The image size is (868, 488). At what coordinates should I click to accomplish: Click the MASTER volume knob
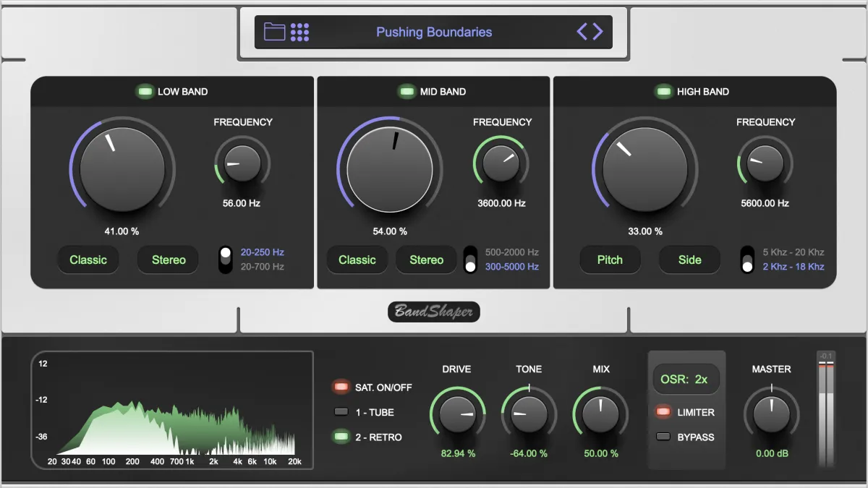pos(771,414)
